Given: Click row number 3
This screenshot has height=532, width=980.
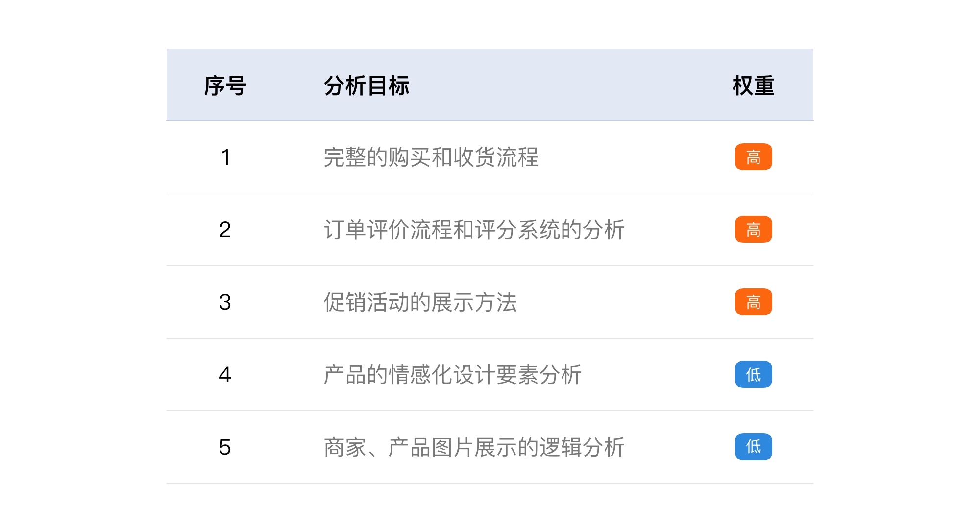Looking at the screenshot, I should click(225, 302).
